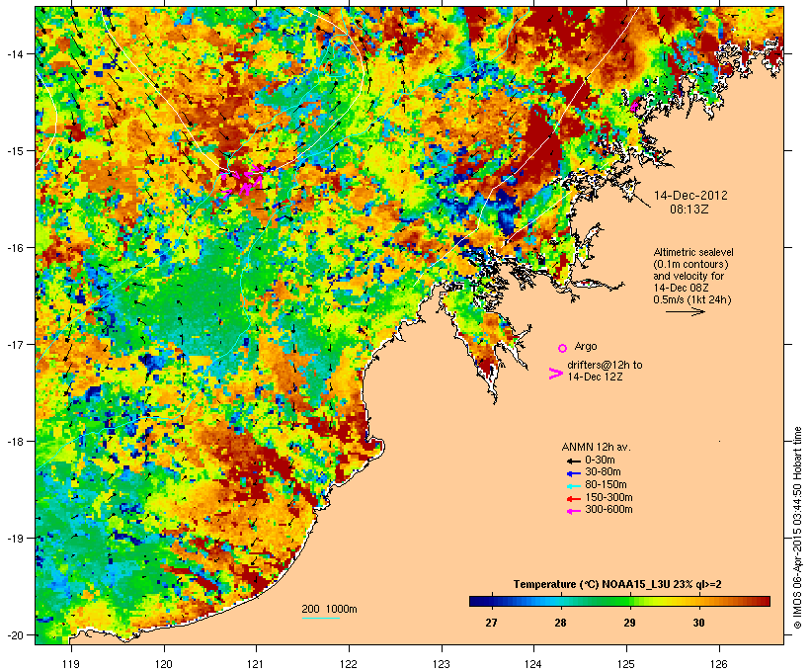
Task: Click the magenta Argo circle legend symbol
Action: coord(563,348)
